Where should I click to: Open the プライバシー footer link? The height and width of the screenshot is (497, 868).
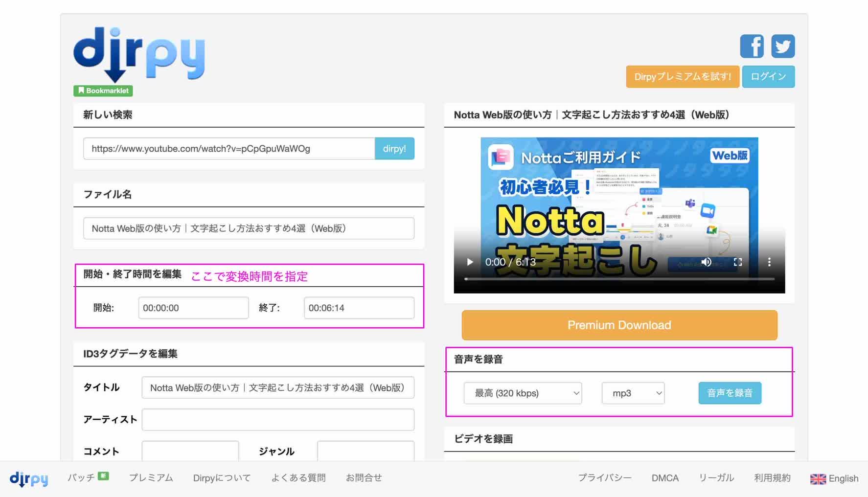tap(605, 478)
